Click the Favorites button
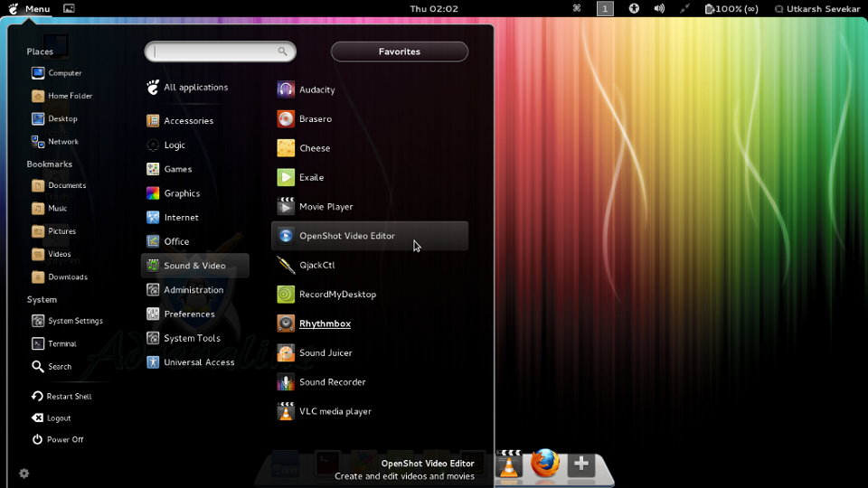Viewport: 868px width, 488px height. [399, 52]
